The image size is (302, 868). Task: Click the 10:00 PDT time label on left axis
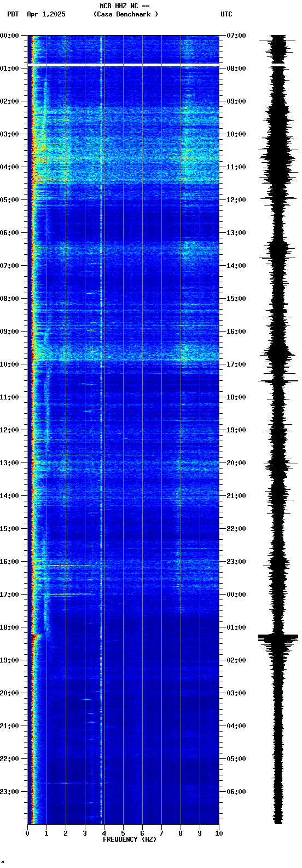tap(9, 364)
